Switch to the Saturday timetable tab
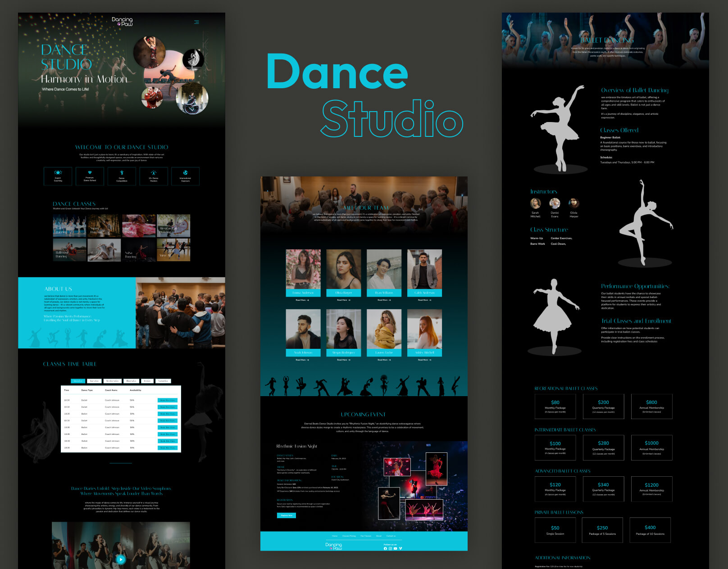 click(x=163, y=381)
